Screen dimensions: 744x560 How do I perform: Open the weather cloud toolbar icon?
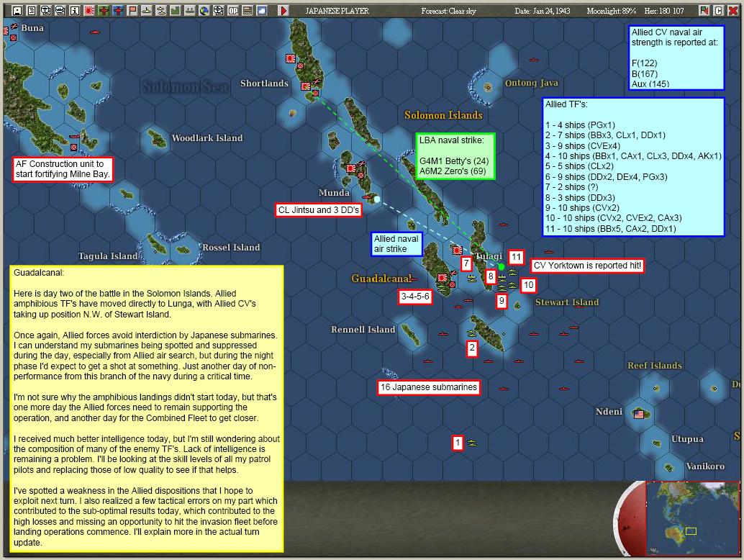261,11
